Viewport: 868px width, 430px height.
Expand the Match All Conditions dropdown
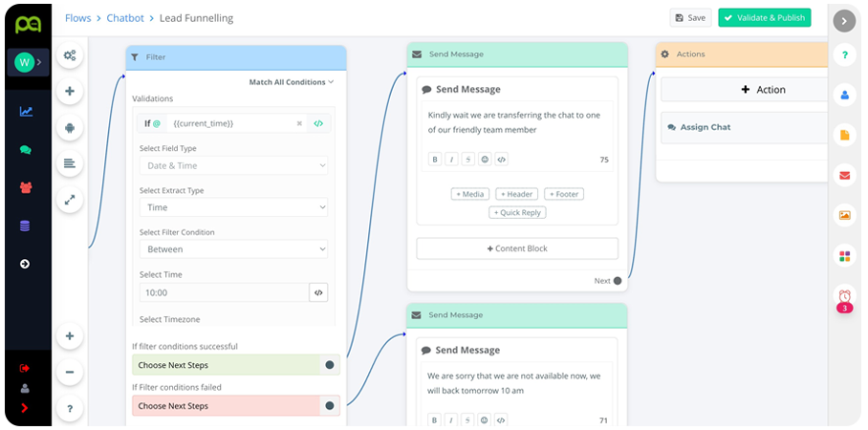pos(291,82)
